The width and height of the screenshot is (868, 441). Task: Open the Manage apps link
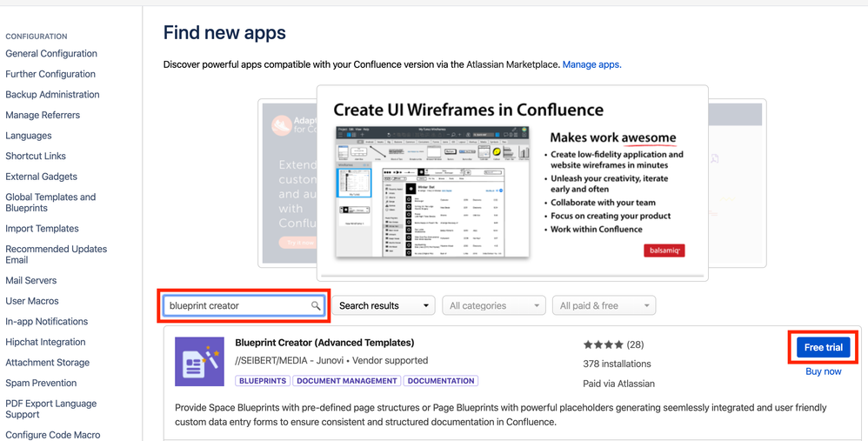tap(591, 64)
